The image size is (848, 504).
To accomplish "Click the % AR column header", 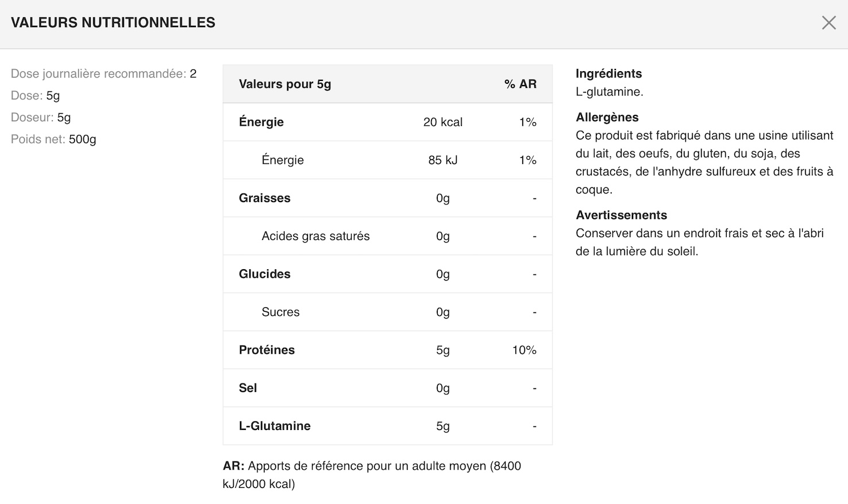I will pyautogui.click(x=520, y=84).
